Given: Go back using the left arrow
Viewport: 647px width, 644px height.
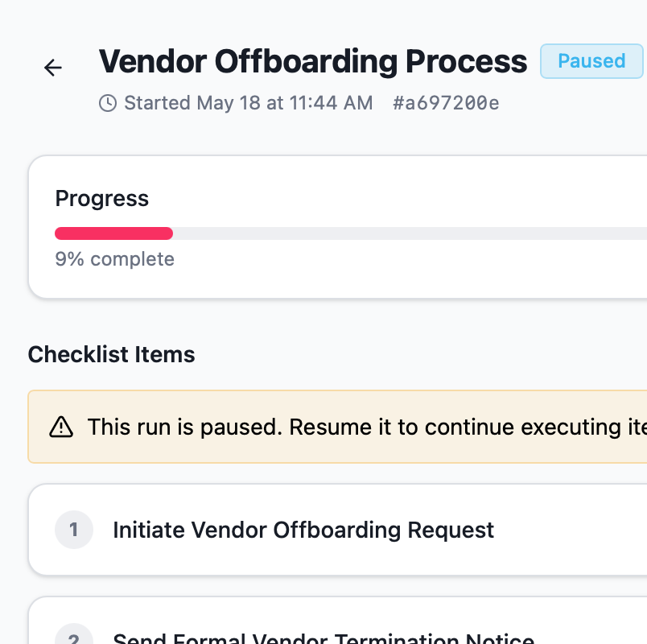Looking at the screenshot, I should tap(53, 68).
